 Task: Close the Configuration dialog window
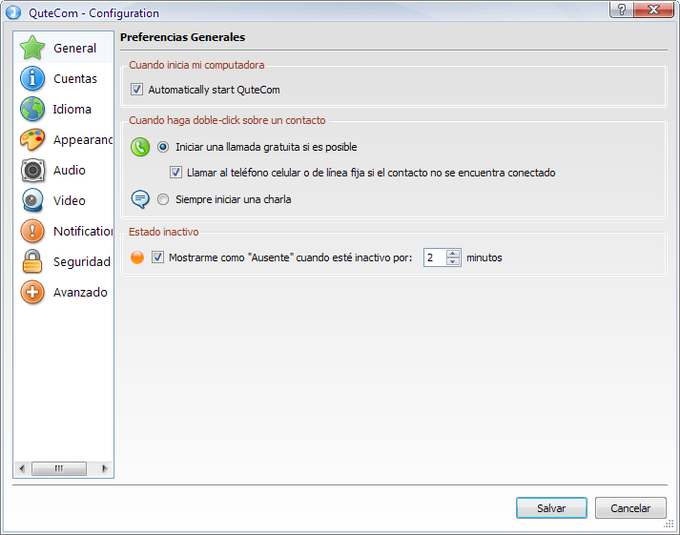pyautogui.click(x=654, y=10)
